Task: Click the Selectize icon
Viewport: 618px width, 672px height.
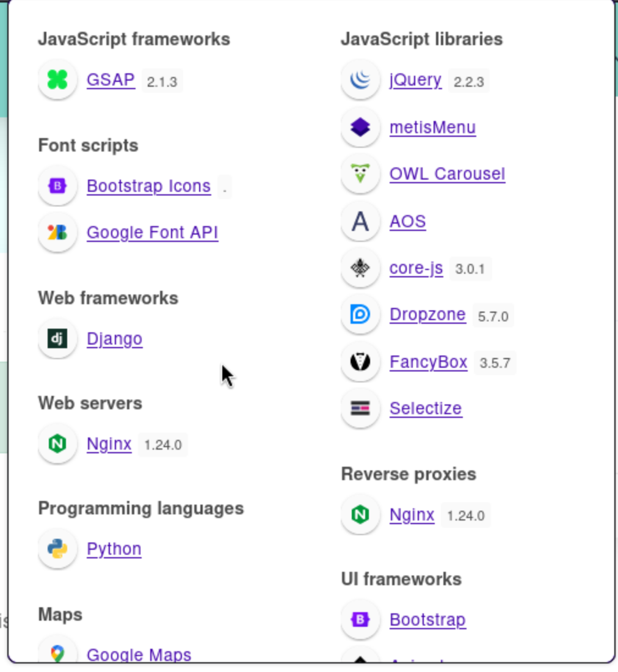Action: 360,408
